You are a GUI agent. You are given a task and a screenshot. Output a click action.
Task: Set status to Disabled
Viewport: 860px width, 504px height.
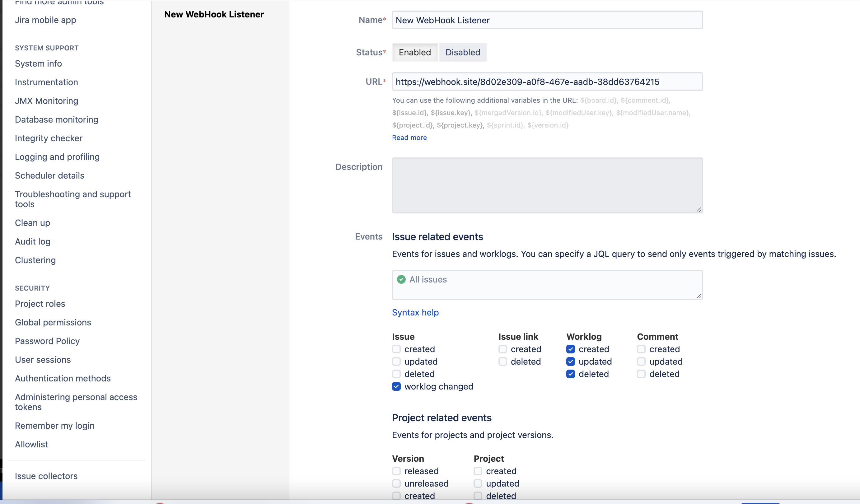click(462, 52)
